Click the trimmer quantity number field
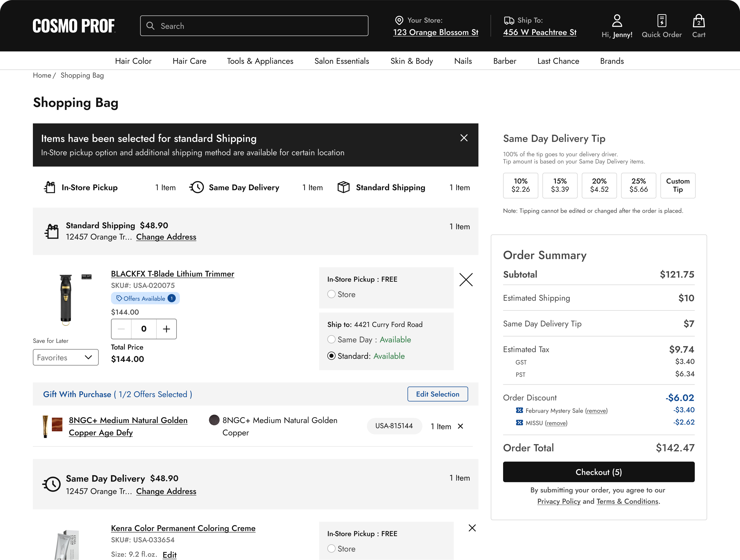The height and width of the screenshot is (560, 740). coord(144,329)
